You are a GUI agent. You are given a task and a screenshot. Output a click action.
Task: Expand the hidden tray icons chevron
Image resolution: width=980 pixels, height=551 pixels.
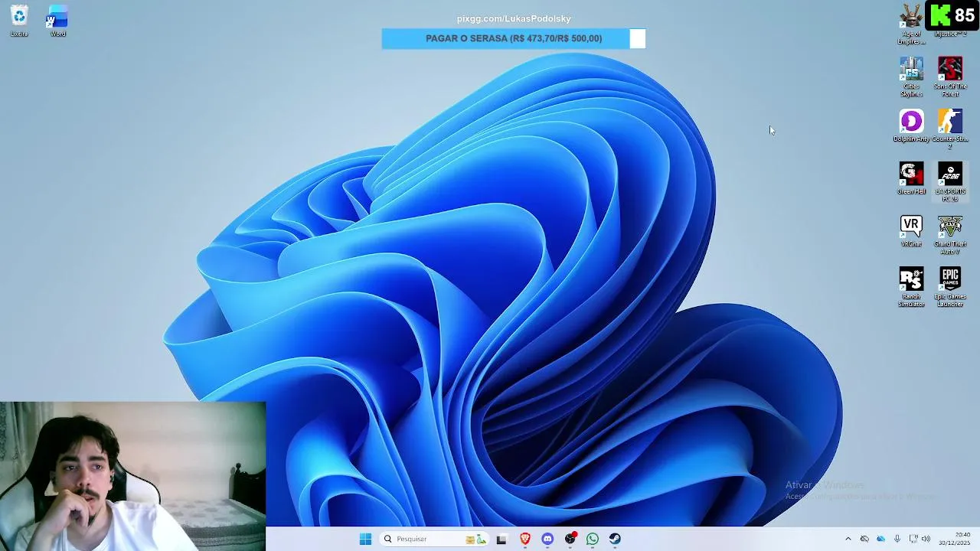848,539
